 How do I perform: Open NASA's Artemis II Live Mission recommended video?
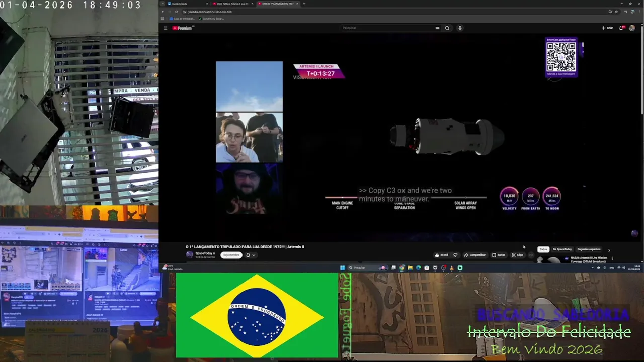pyautogui.click(x=588, y=259)
